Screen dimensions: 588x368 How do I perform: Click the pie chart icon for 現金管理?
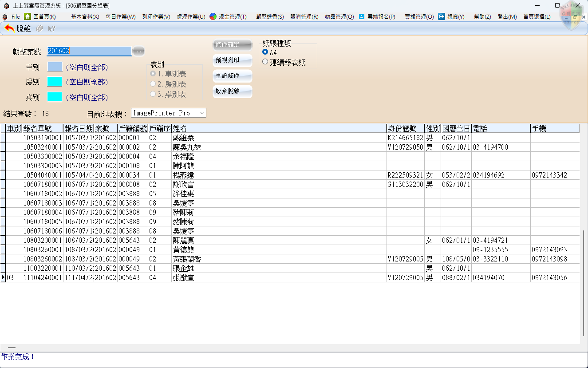(x=213, y=16)
